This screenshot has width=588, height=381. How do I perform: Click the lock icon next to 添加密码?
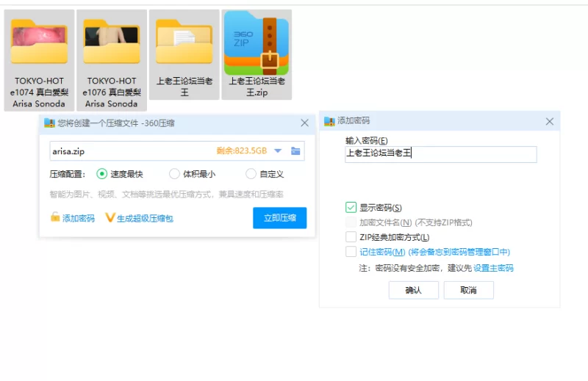click(x=55, y=217)
